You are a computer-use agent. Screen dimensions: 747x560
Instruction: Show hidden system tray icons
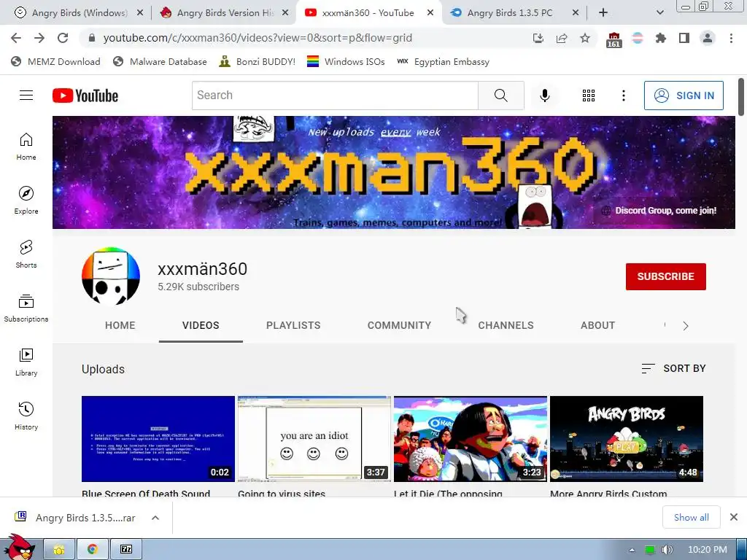[x=632, y=550]
